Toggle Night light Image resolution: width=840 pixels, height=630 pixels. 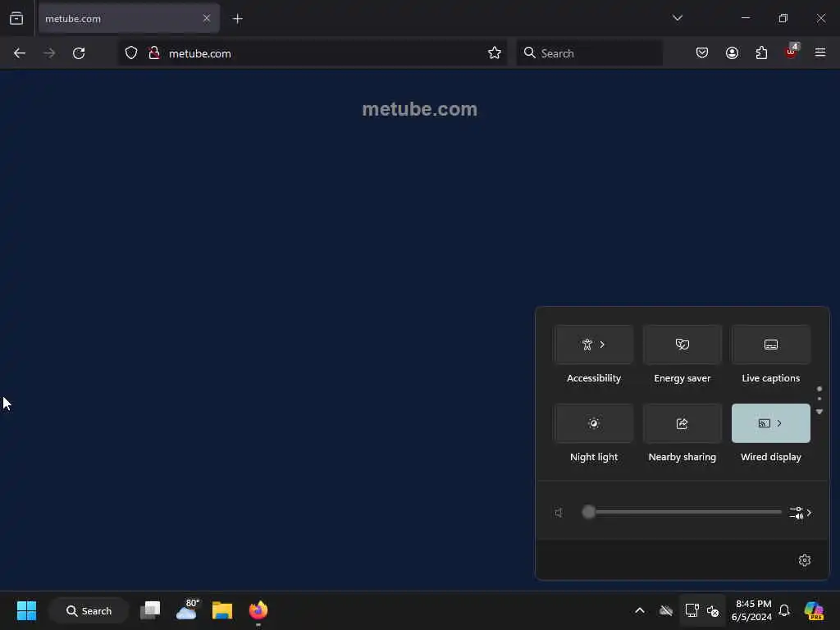(x=594, y=423)
